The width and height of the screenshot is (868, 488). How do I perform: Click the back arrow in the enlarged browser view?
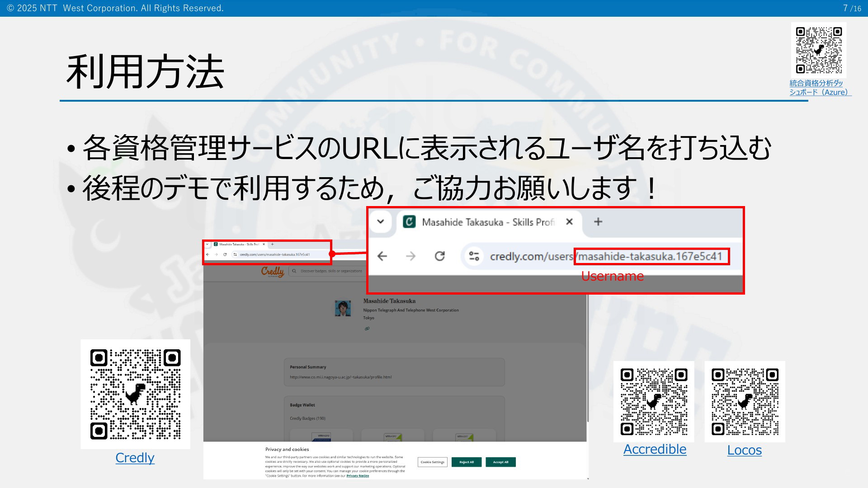pos(382,256)
